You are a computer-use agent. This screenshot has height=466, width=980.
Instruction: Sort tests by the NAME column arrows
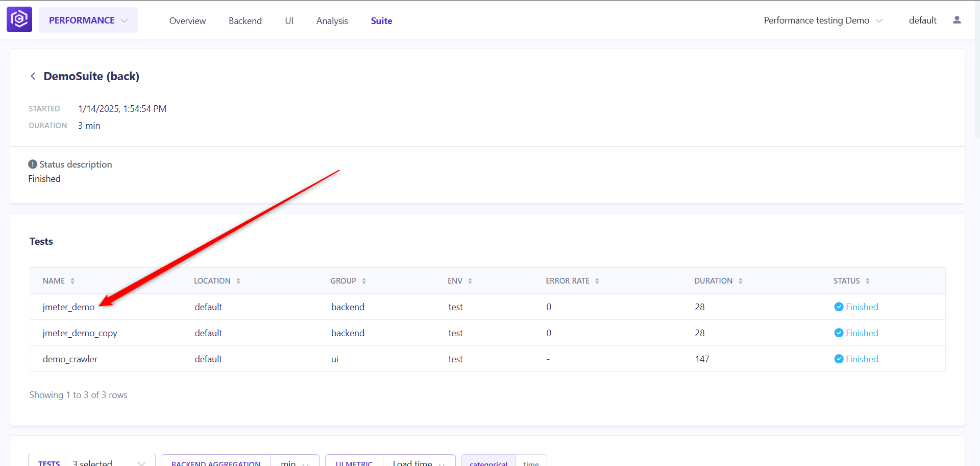(x=72, y=281)
